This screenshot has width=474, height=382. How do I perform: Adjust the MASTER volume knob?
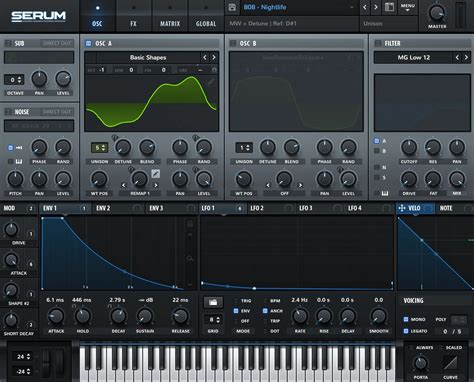pyautogui.click(x=437, y=13)
